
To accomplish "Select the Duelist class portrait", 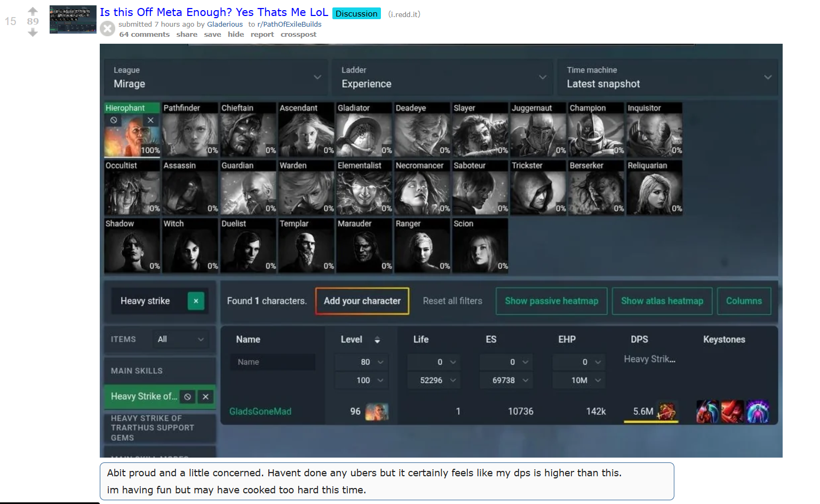I will tap(248, 245).
